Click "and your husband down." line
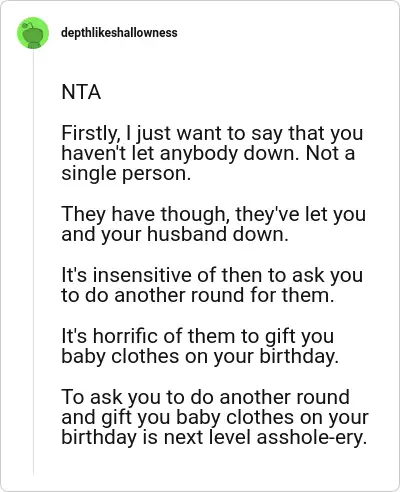 (x=175, y=234)
